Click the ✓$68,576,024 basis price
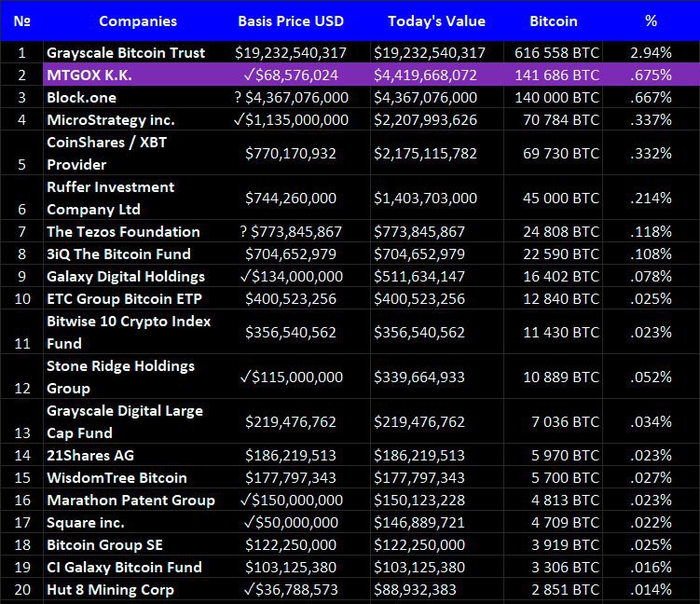Screen dimensions: 700x604 pyautogui.click(x=291, y=75)
